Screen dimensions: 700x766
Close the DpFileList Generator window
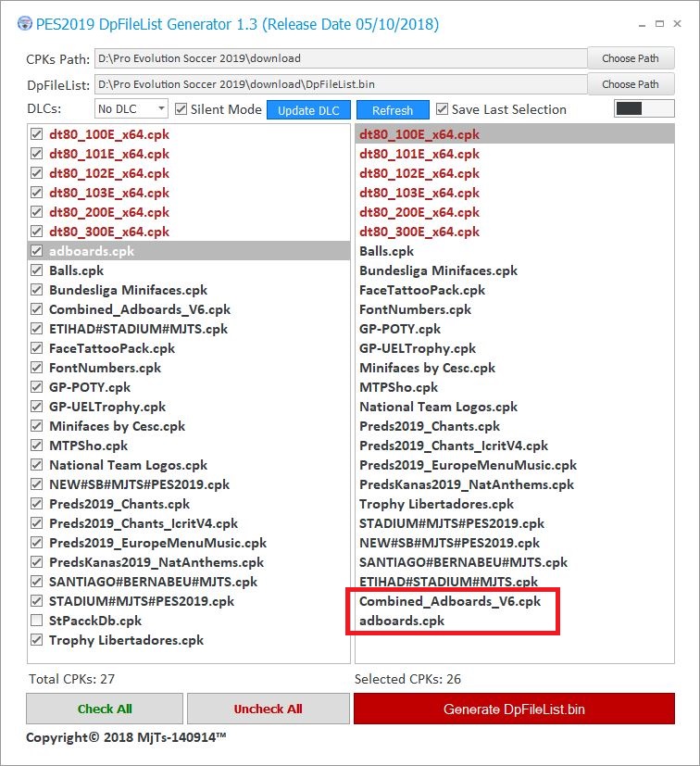pyautogui.click(x=677, y=23)
